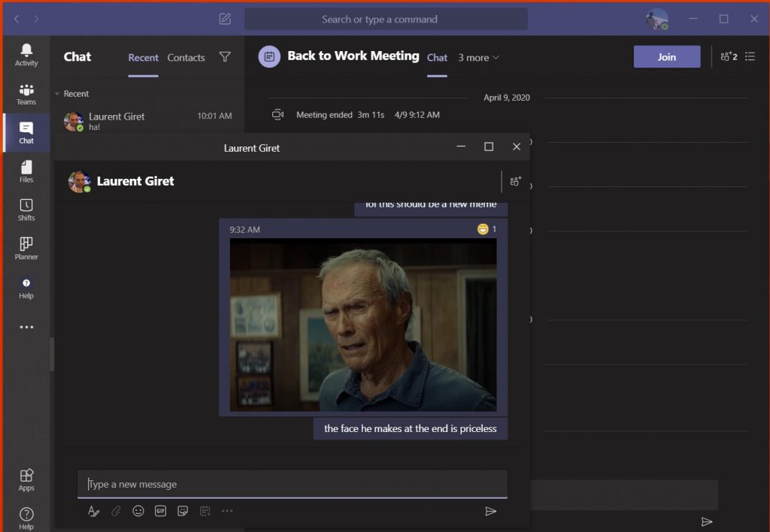Image resolution: width=770 pixels, height=532 pixels.
Task: Click the send arrow in the main window
Action: (x=707, y=521)
